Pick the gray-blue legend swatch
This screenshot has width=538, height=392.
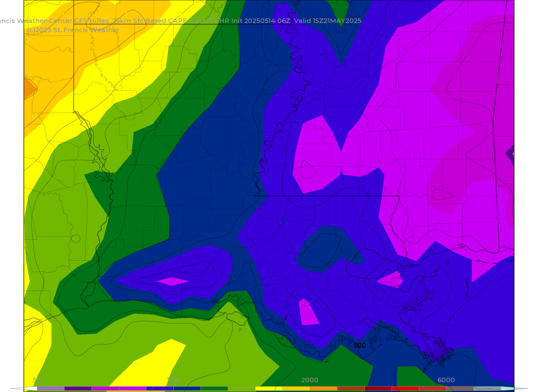487,389
